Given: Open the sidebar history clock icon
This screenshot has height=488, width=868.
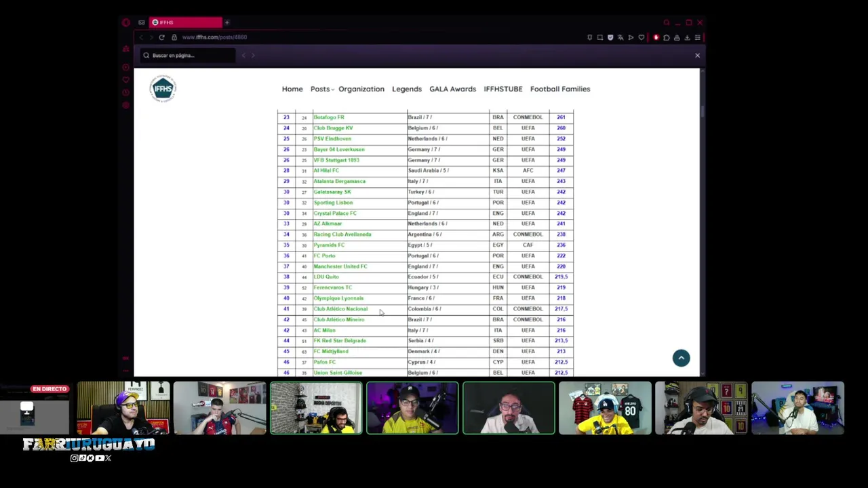Looking at the screenshot, I should tap(126, 93).
